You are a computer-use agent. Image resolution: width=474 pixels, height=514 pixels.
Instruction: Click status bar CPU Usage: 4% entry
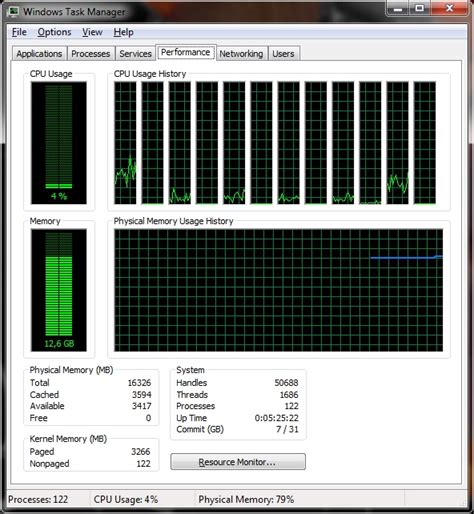pyautogui.click(x=126, y=499)
